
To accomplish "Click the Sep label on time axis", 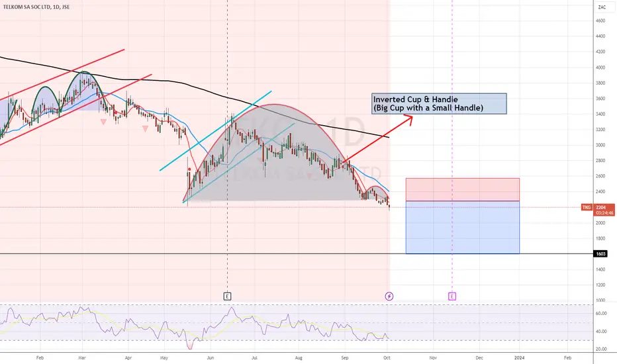I will click(345, 357).
